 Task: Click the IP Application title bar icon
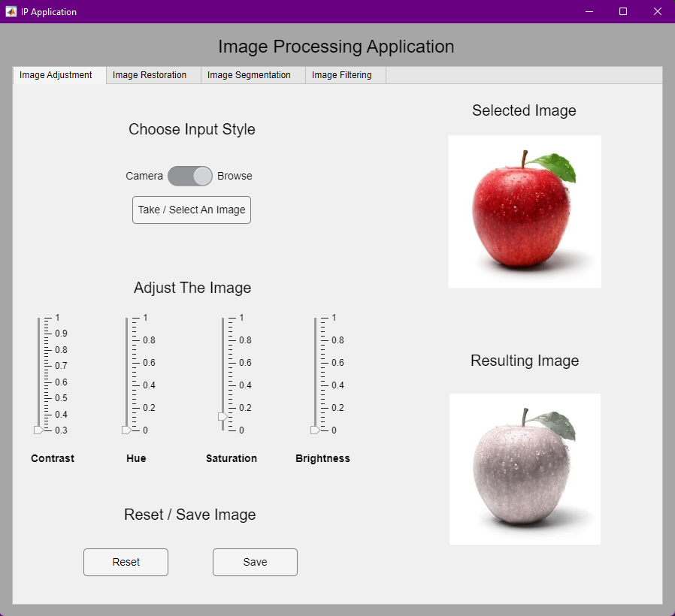click(x=11, y=11)
